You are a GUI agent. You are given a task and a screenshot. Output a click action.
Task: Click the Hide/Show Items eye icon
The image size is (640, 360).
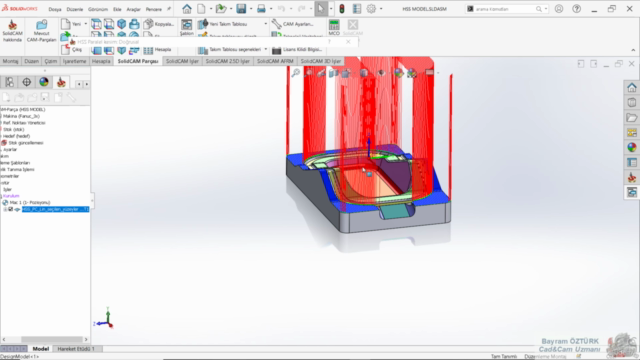pyautogui.click(x=381, y=73)
